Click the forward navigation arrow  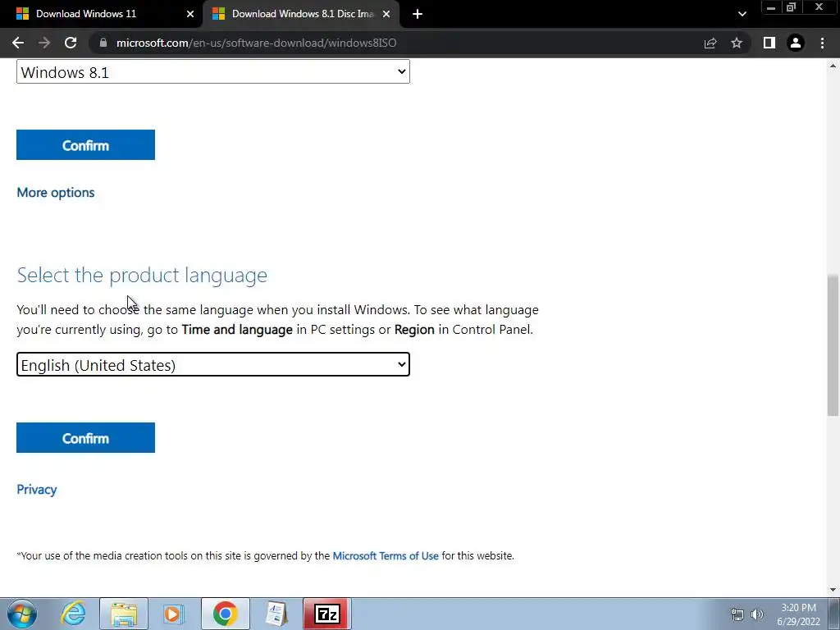[44, 43]
